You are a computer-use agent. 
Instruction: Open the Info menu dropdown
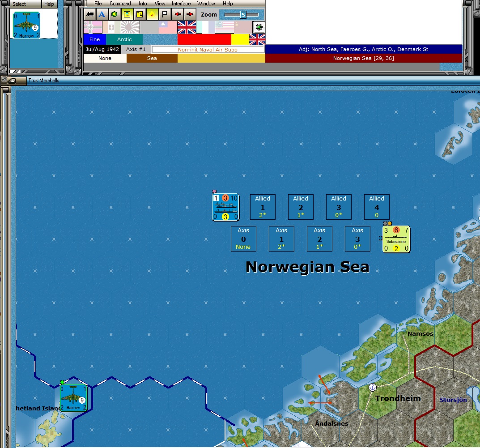(143, 4)
